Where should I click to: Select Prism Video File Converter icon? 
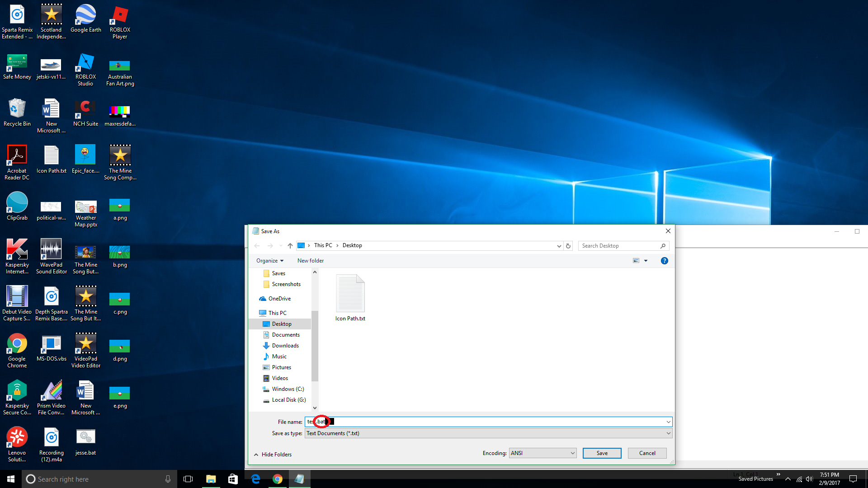pos(51,397)
